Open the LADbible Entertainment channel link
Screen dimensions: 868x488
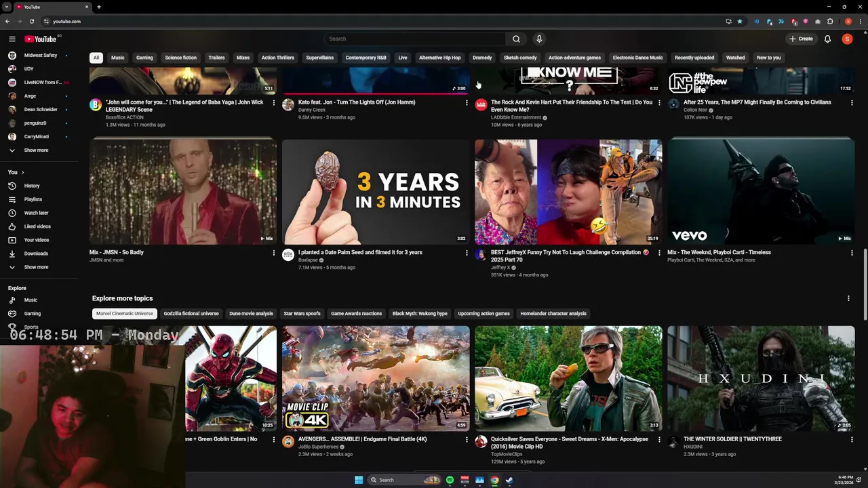[516, 117]
